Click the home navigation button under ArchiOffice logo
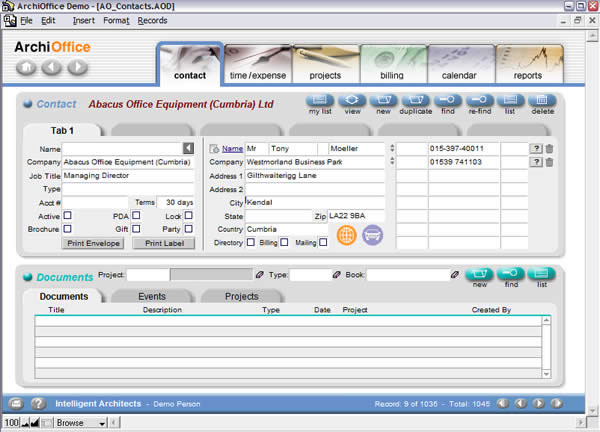Image resolution: width=600 pixels, height=432 pixels. pyautogui.click(x=26, y=68)
